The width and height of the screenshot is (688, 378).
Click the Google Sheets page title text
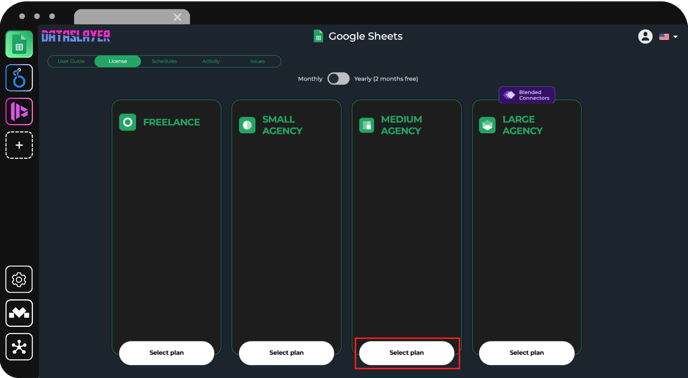[366, 36]
